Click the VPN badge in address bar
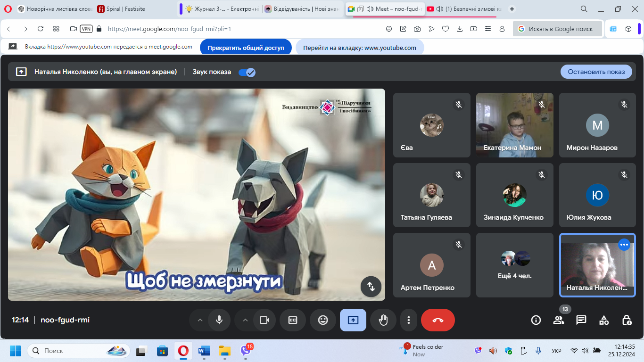 click(86, 29)
